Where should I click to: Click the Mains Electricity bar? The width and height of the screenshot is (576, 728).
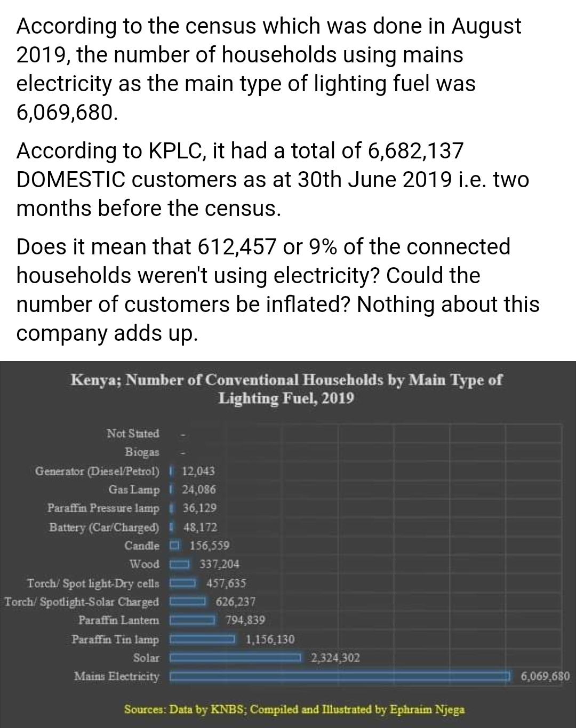point(339,676)
